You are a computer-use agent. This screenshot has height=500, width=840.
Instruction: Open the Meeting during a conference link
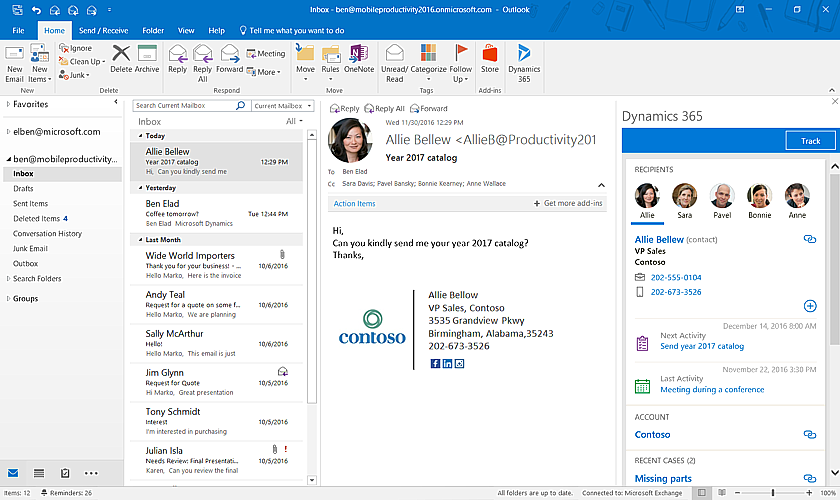click(x=712, y=390)
